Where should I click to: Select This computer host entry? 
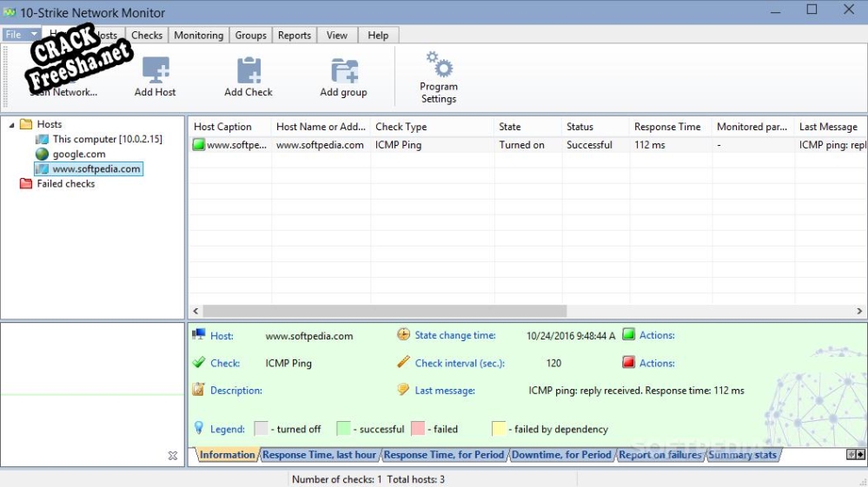pos(106,140)
